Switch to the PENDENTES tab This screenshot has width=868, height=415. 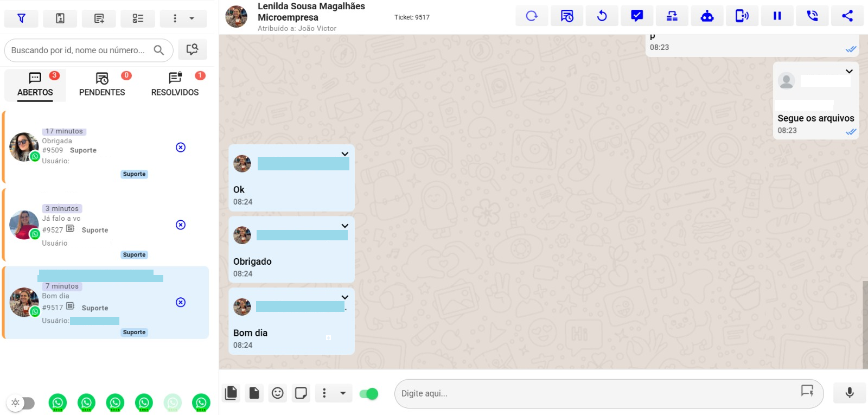pyautogui.click(x=102, y=85)
